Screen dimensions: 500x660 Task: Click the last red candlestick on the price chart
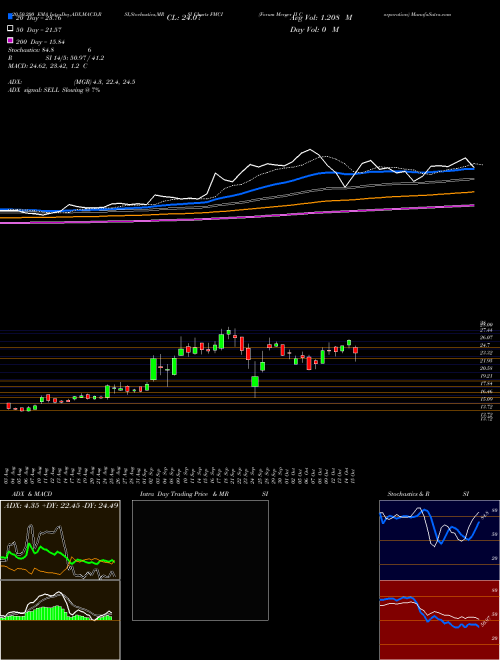point(356,351)
